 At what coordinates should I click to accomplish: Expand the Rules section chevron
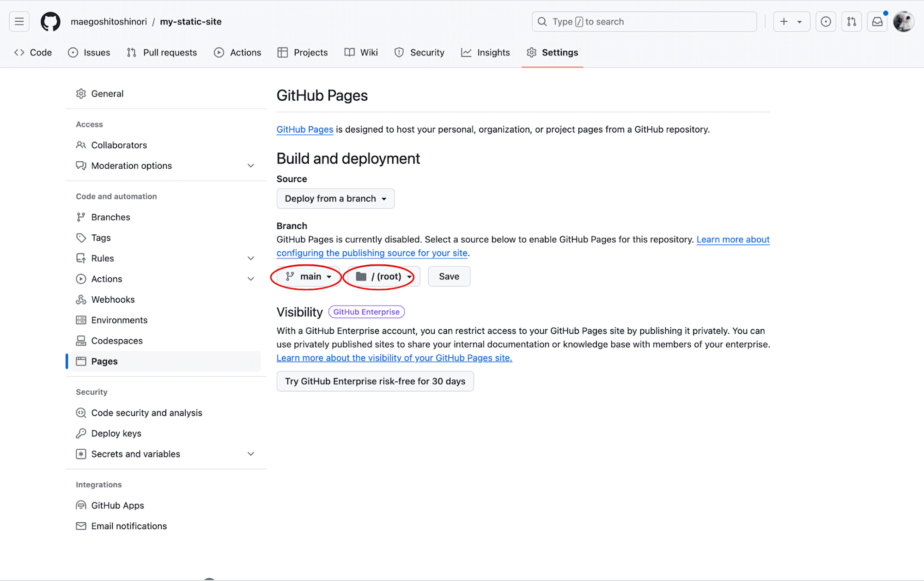pos(251,258)
